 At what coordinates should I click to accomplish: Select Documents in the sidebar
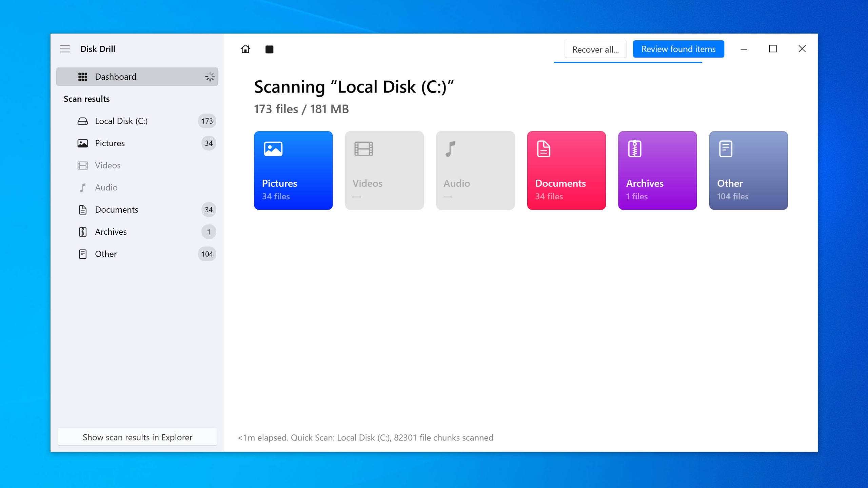tap(137, 210)
